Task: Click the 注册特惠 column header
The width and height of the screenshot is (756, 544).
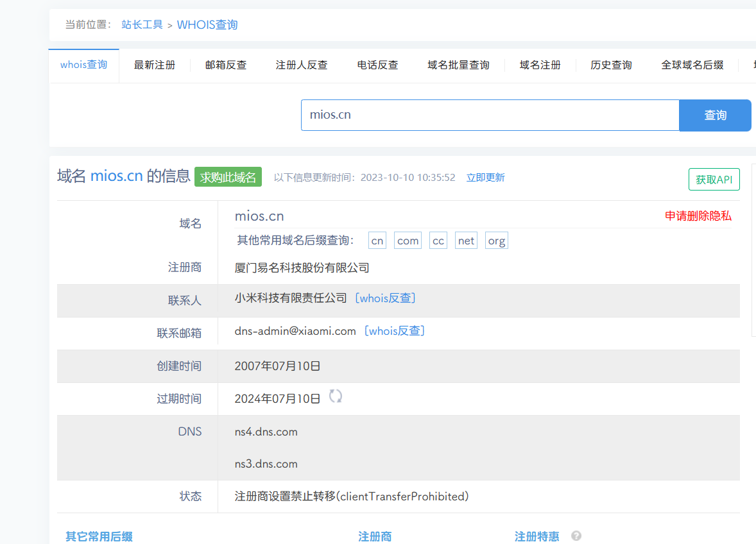Action: tap(537, 536)
